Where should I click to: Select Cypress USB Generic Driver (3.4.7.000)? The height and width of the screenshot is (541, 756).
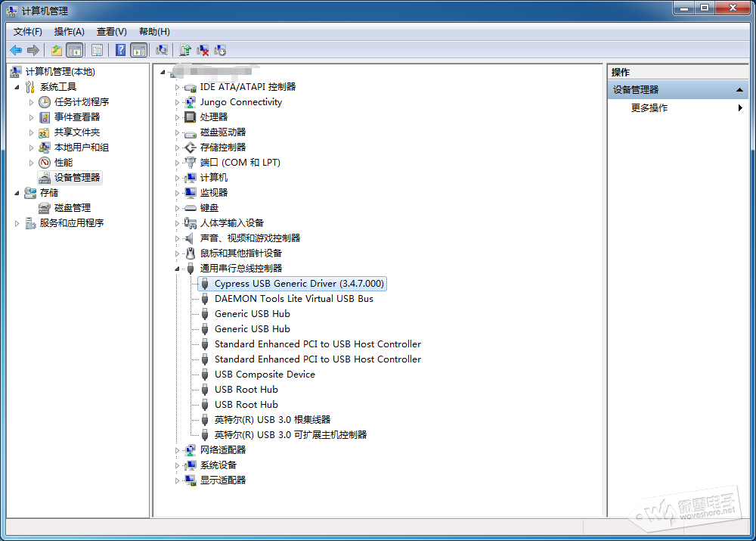coord(293,284)
